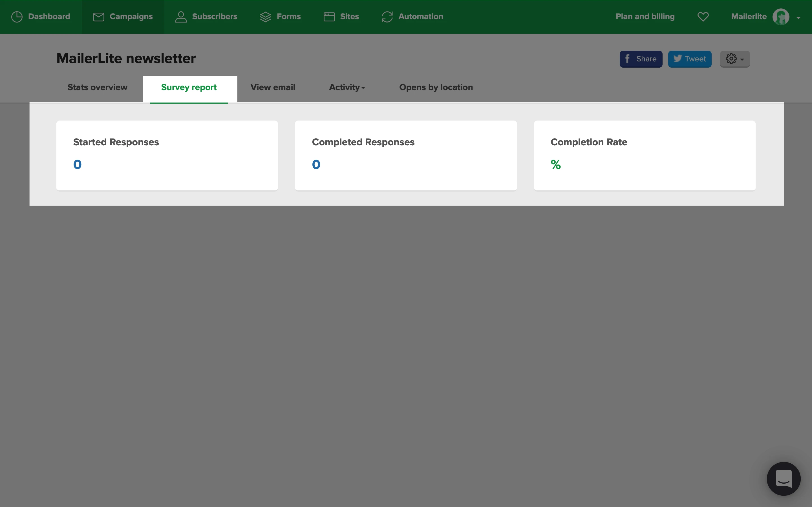The height and width of the screenshot is (507, 812).
Task: Share newsletter on Facebook
Action: pyautogui.click(x=641, y=59)
